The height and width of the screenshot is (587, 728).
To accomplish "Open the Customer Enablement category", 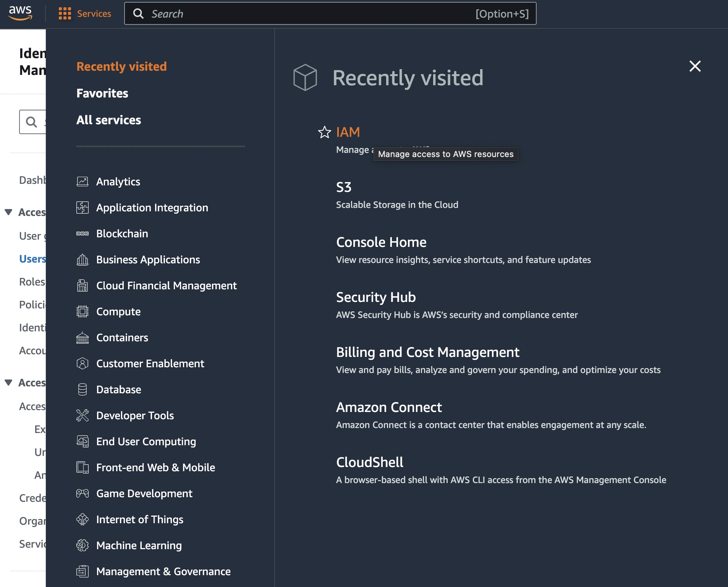I will pyautogui.click(x=150, y=363).
